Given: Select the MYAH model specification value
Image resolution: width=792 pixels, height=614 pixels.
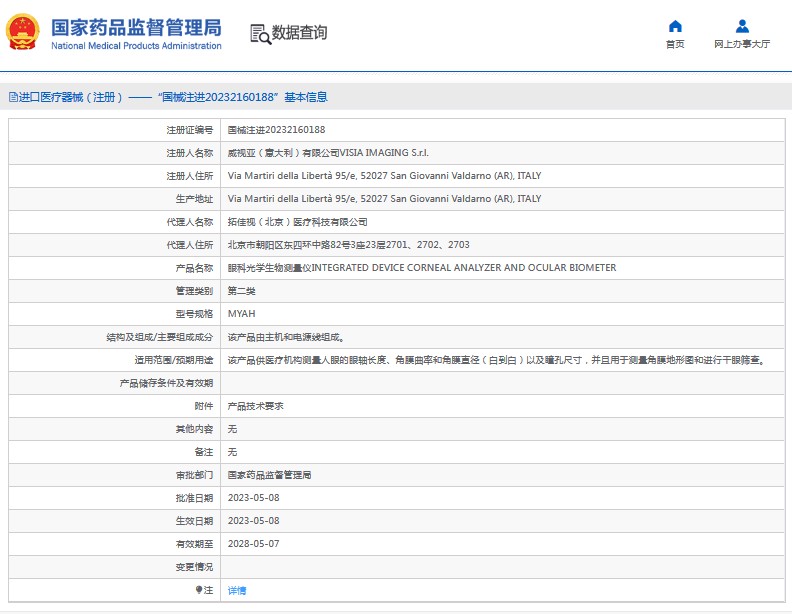Looking at the screenshot, I should coord(241,314).
